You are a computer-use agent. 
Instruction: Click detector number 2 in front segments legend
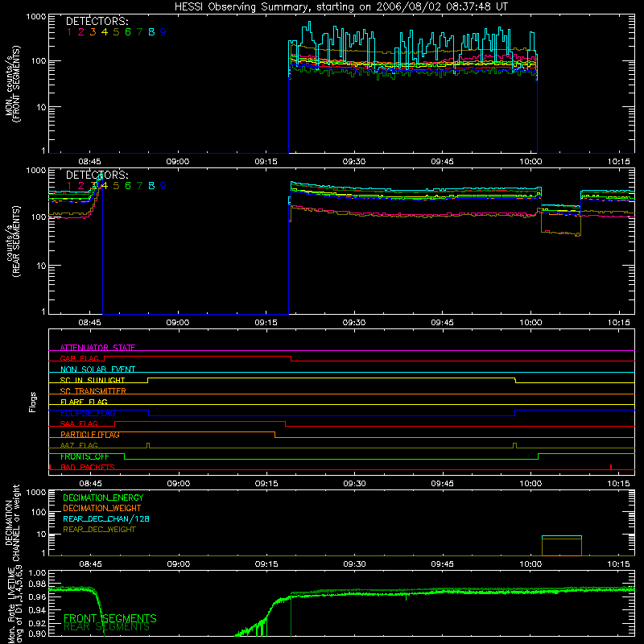[81, 32]
